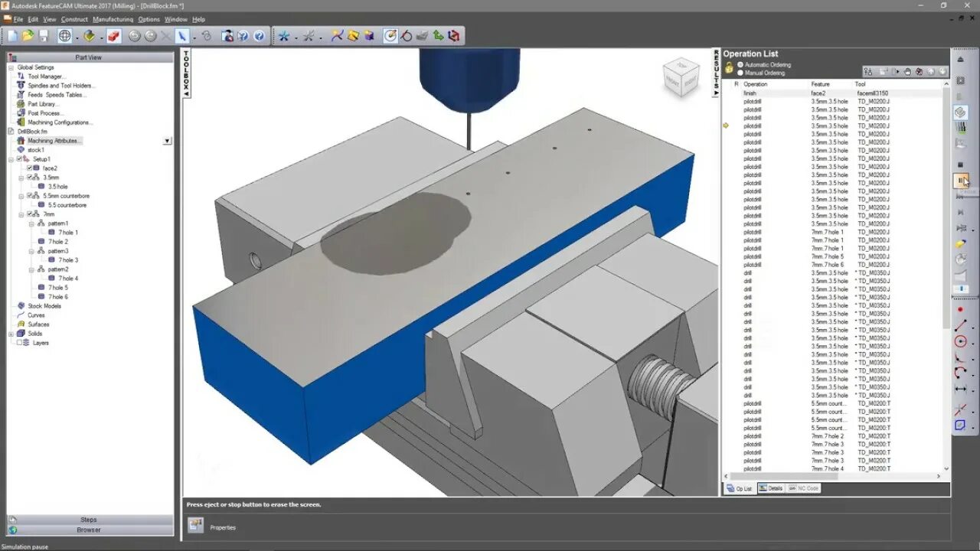Click the Redo circular arrow icon
The height and width of the screenshot is (551, 980).
(151, 35)
